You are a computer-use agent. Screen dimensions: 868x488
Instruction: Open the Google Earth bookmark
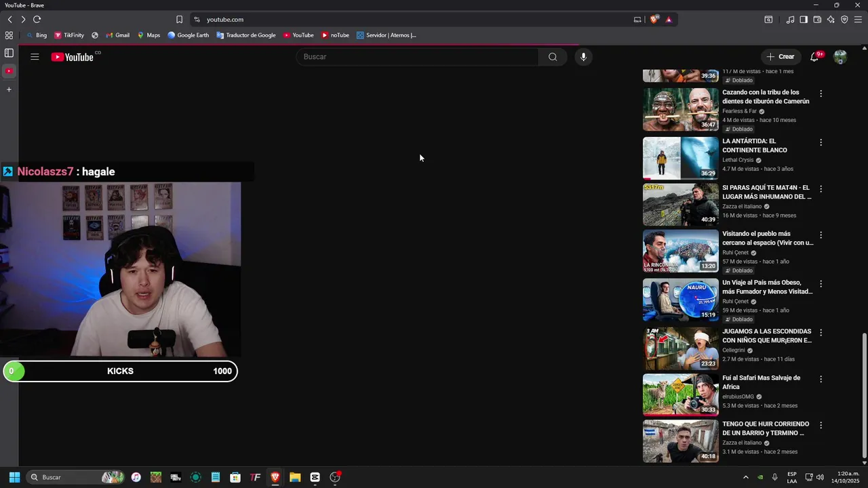pos(188,35)
